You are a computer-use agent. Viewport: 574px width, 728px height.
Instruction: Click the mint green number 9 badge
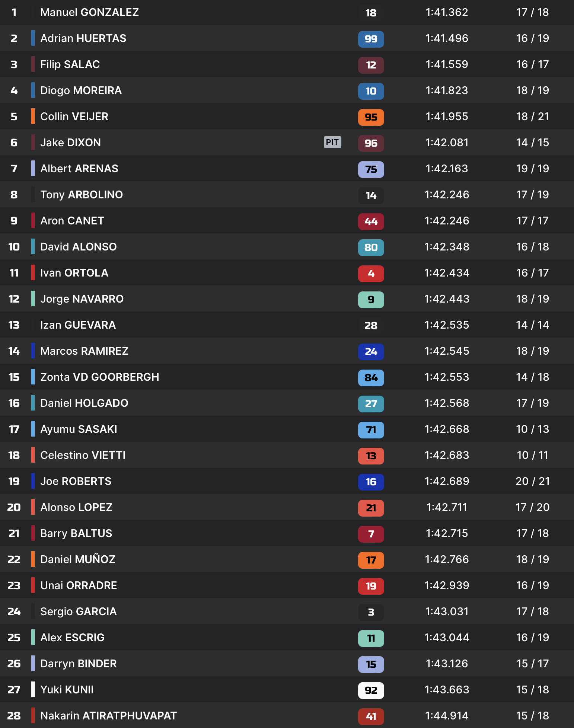[x=371, y=299]
